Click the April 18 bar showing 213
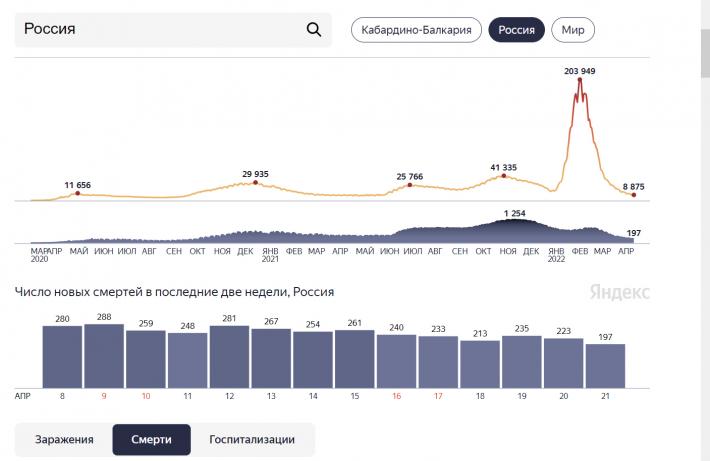 click(480, 364)
